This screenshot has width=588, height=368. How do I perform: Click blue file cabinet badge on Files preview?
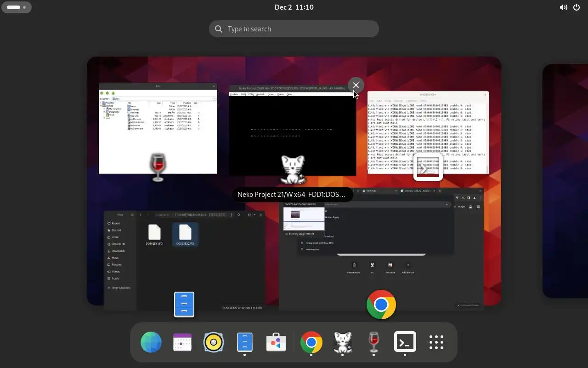tap(184, 305)
